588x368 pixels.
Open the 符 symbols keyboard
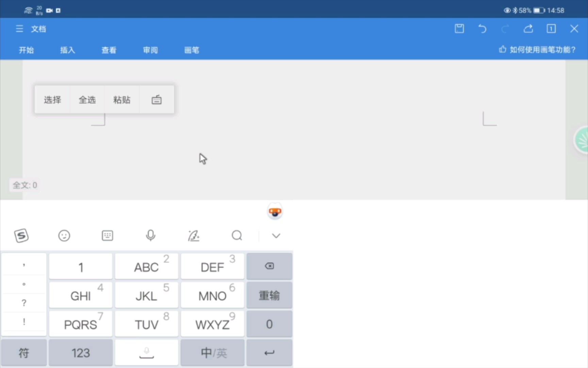(24, 353)
